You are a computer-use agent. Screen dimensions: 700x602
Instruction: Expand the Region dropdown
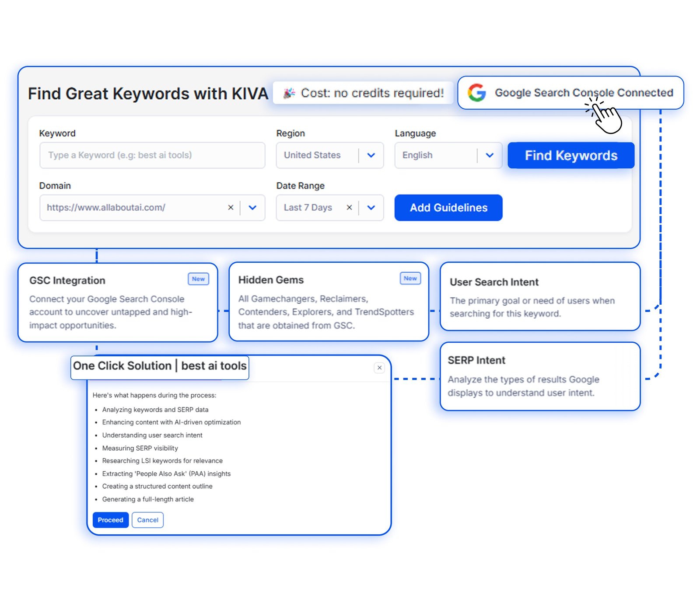[x=371, y=155]
